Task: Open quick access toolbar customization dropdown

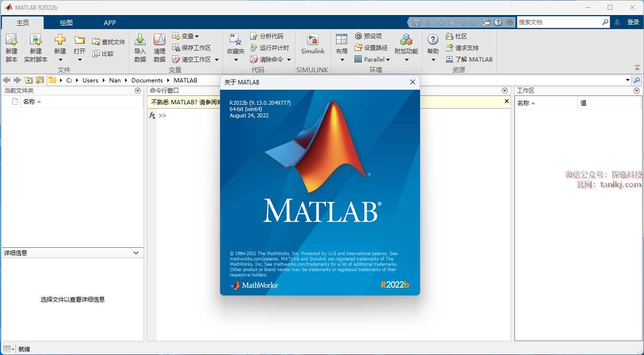Action: [x=510, y=22]
